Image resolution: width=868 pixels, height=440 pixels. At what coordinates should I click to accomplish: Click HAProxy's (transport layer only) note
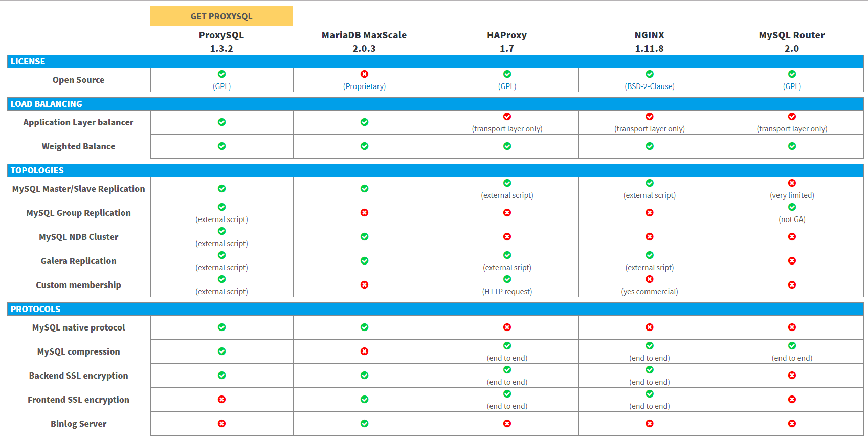507,129
